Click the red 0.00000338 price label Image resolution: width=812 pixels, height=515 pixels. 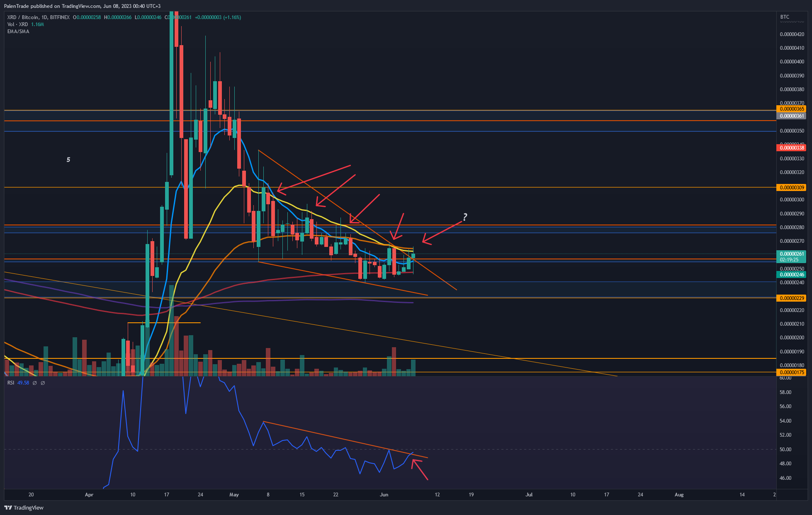(x=791, y=148)
